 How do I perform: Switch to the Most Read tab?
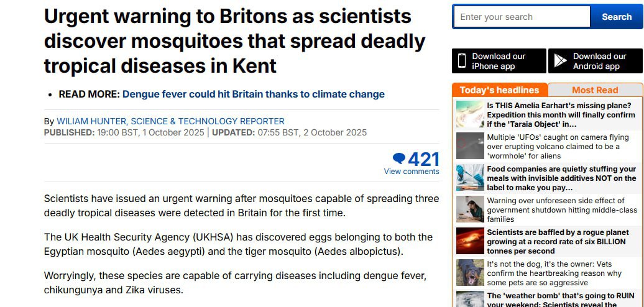point(595,90)
